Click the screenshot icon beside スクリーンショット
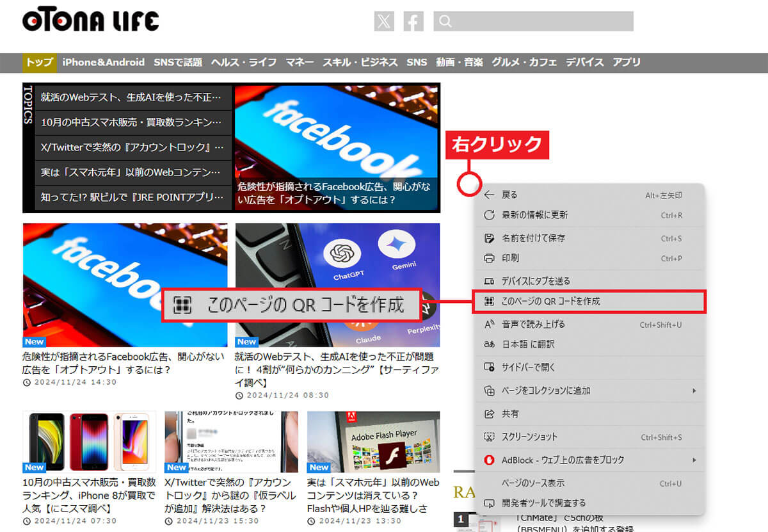The image size is (768, 532). (490, 437)
